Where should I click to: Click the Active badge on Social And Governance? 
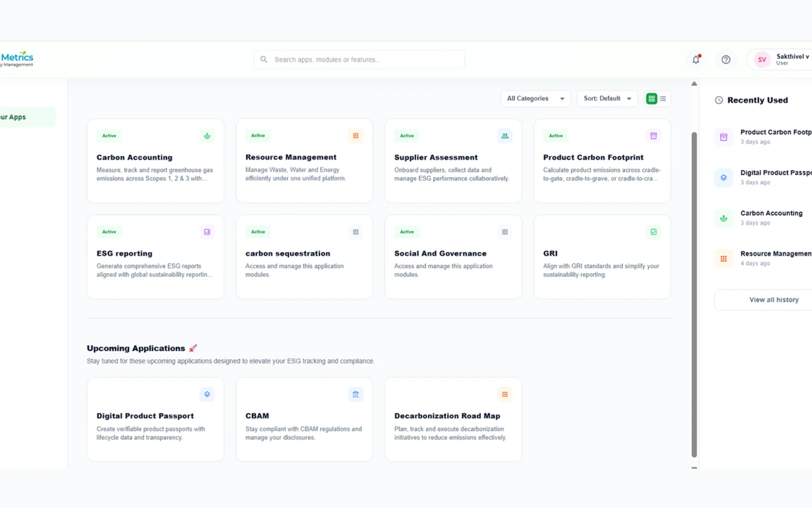407,232
